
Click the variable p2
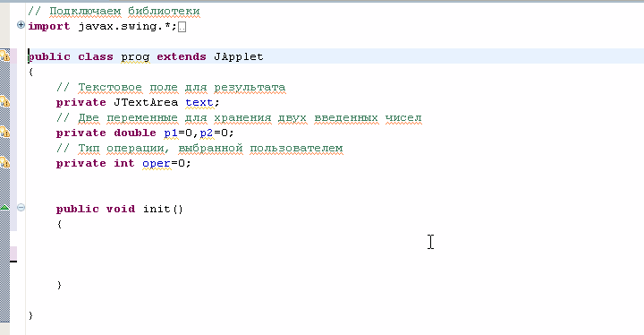click(207, 133)
